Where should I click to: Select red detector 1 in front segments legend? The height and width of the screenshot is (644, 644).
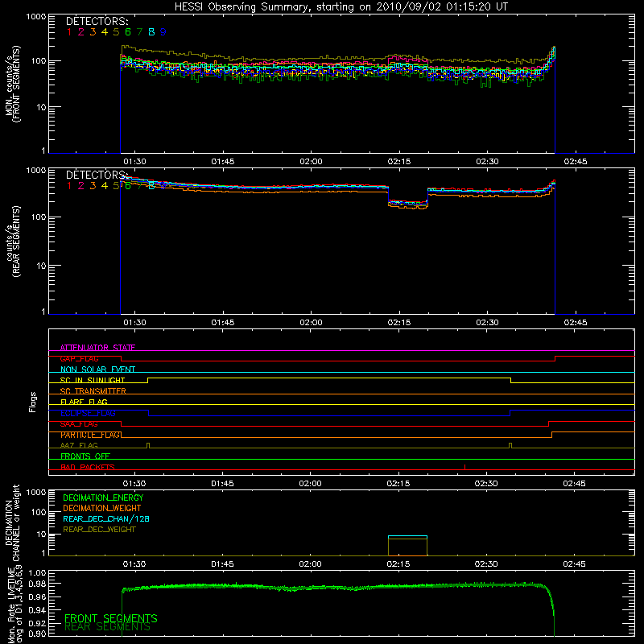tap(69, 32)
